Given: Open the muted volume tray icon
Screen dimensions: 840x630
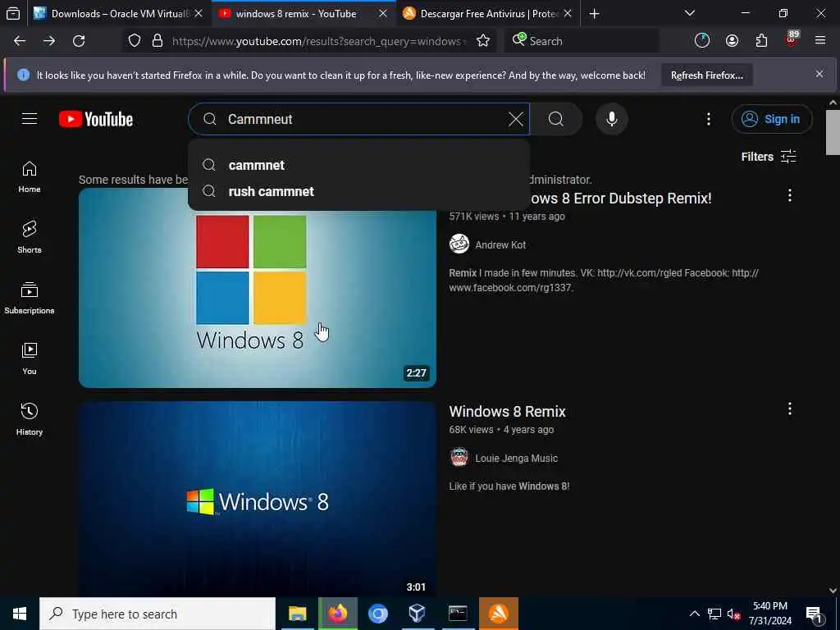Looking at the screenshot, I should tap(733, 614).
